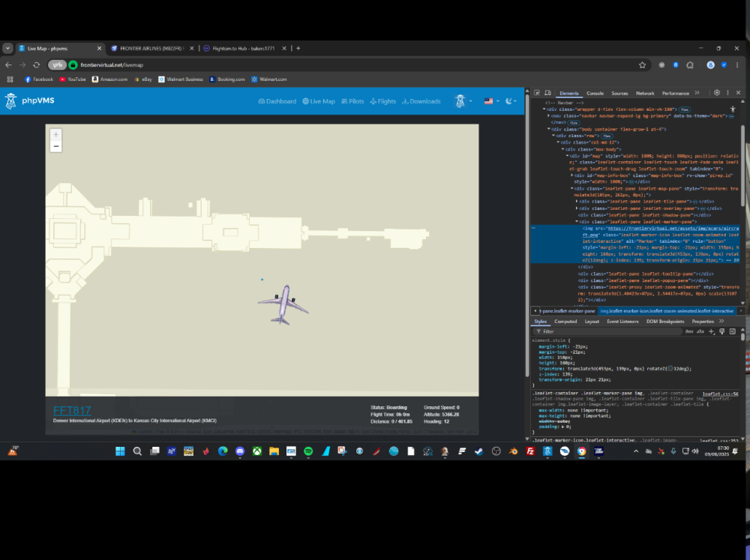
Task: Open the Computed styles tab
Action: click(565, 321)
